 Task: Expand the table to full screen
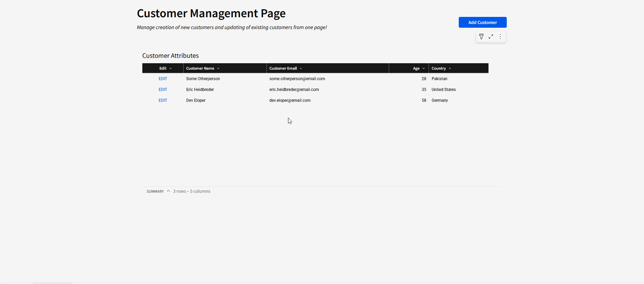click(x=491, y=37)
